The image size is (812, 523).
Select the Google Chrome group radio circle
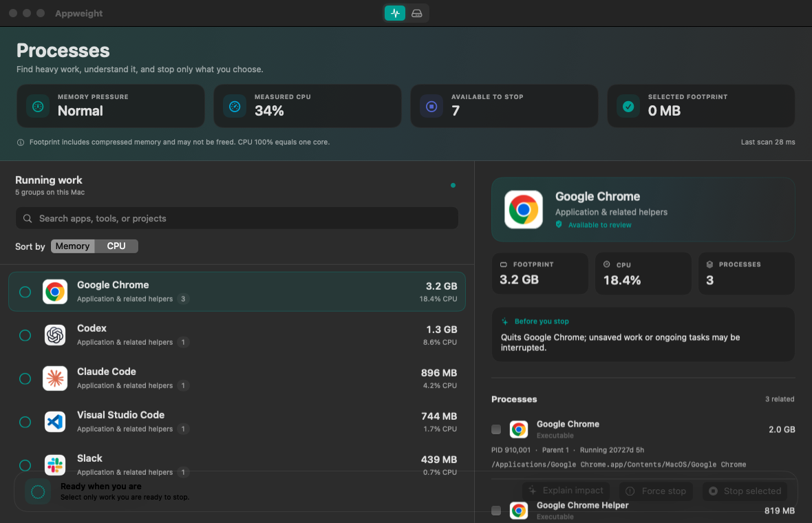[25, 292]
